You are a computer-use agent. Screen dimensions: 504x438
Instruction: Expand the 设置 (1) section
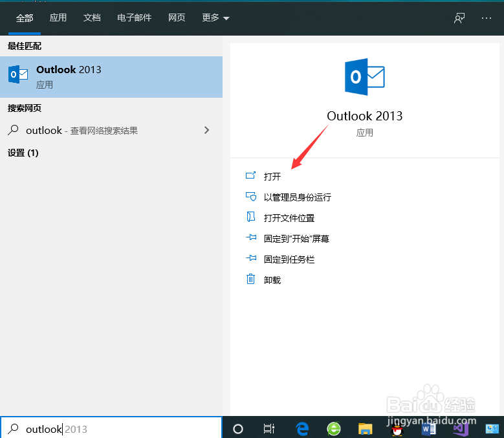pos(23,153)
